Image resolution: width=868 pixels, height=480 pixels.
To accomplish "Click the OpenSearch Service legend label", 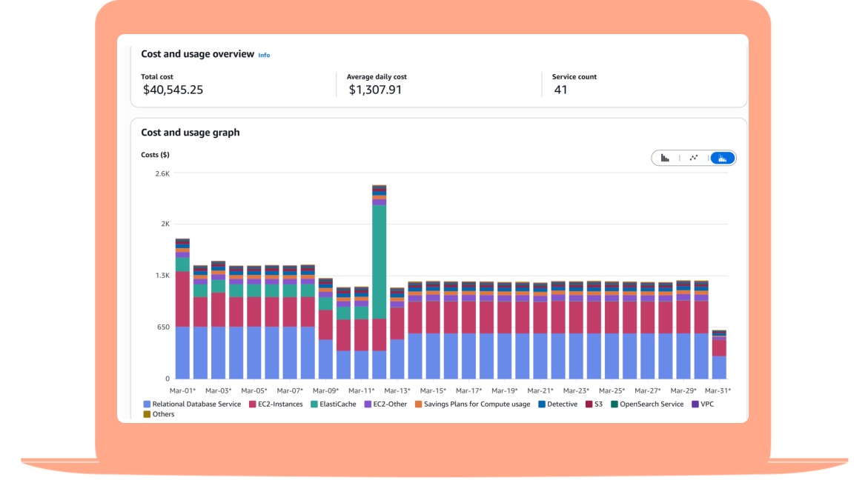I will coord(651,404).
